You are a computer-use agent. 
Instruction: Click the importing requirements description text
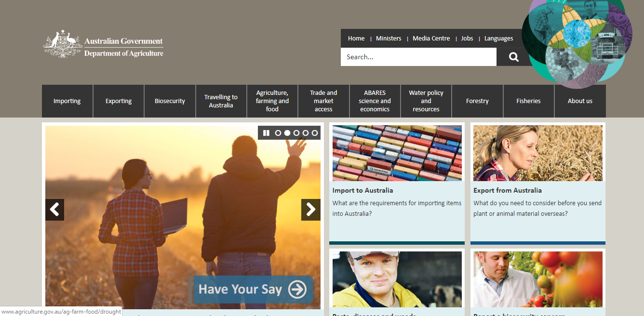click(397, 208)
